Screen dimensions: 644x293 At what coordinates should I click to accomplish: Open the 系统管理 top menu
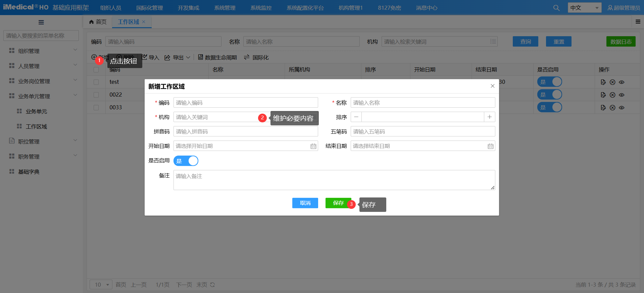(225, 8)
